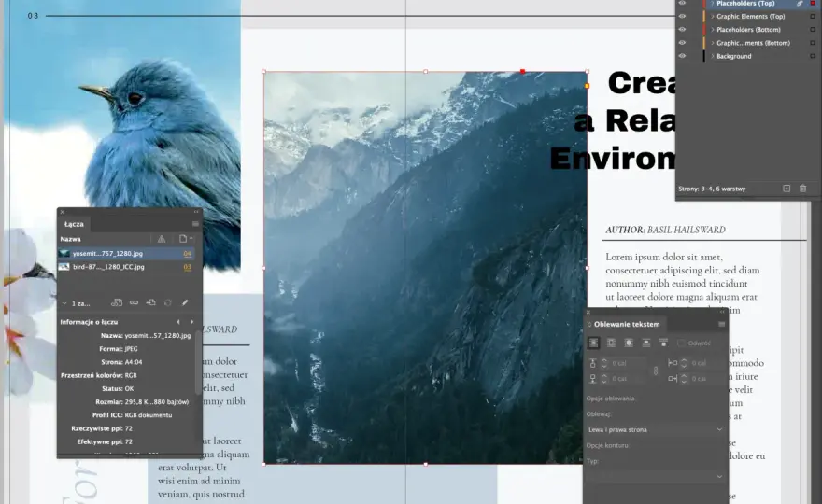Hide the Placeholders (Bottom) layer
The width and height of the screenshot is (822, 504).
(x=682, y=29)
